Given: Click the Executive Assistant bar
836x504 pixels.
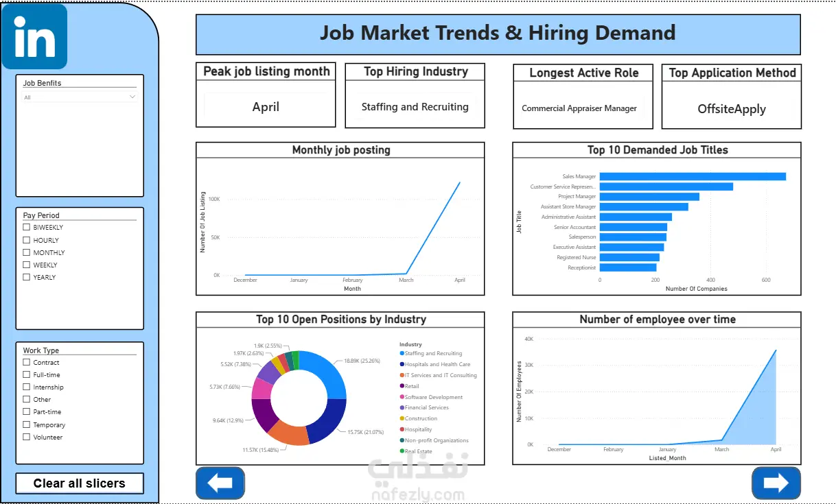Looking at the screenshot, I should tap(631, 247).
